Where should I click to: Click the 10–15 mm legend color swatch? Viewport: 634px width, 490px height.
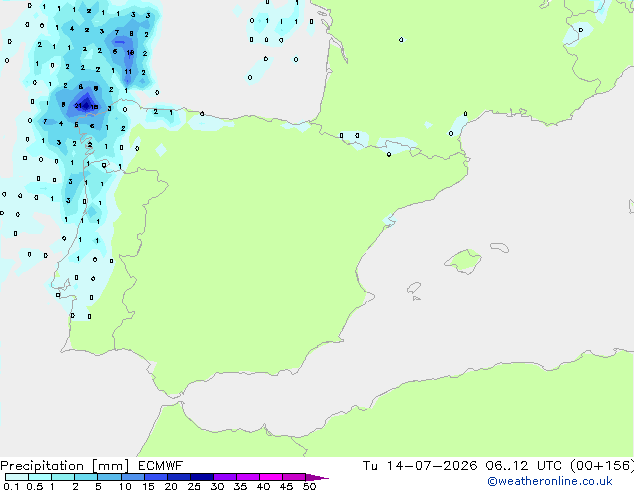132,477
